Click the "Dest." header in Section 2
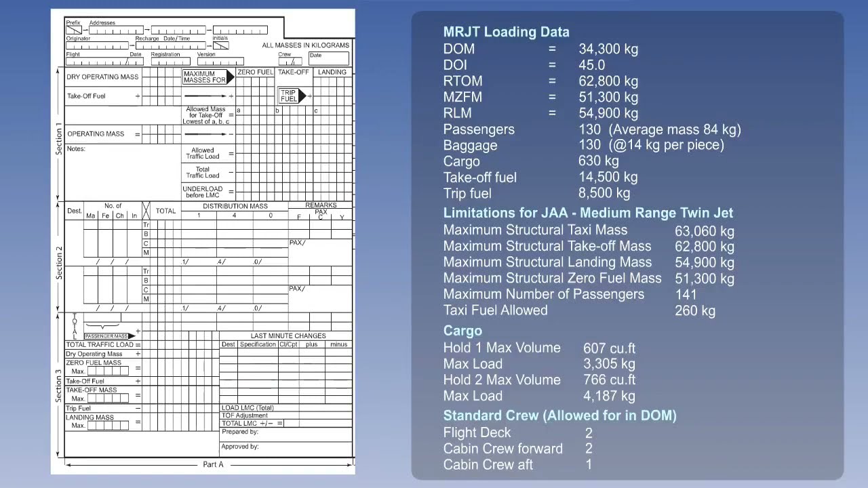 pos(74,211)
